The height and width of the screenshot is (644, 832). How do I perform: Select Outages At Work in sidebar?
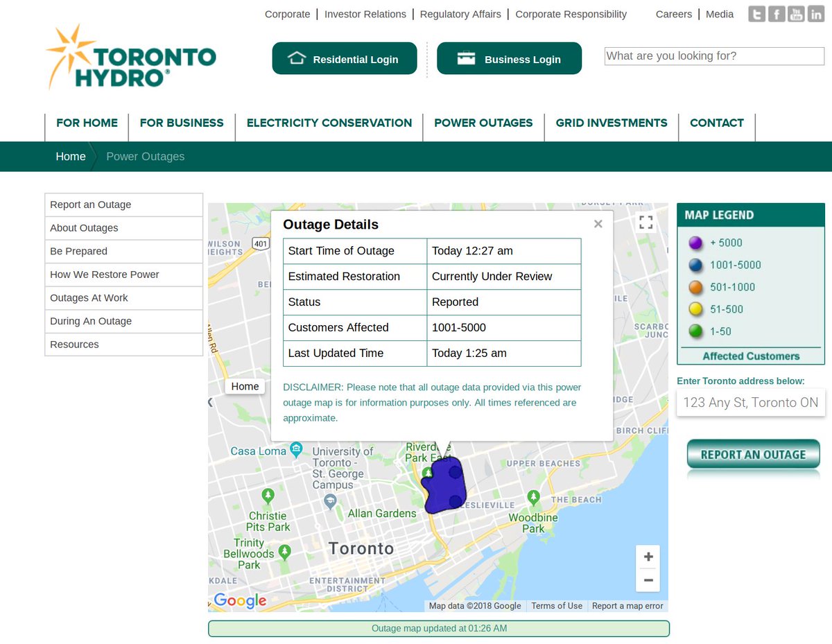[x=124, y=298]
